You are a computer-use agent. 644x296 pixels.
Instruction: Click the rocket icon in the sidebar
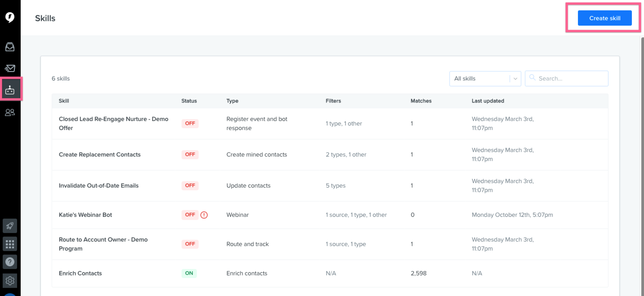point(10,225)
